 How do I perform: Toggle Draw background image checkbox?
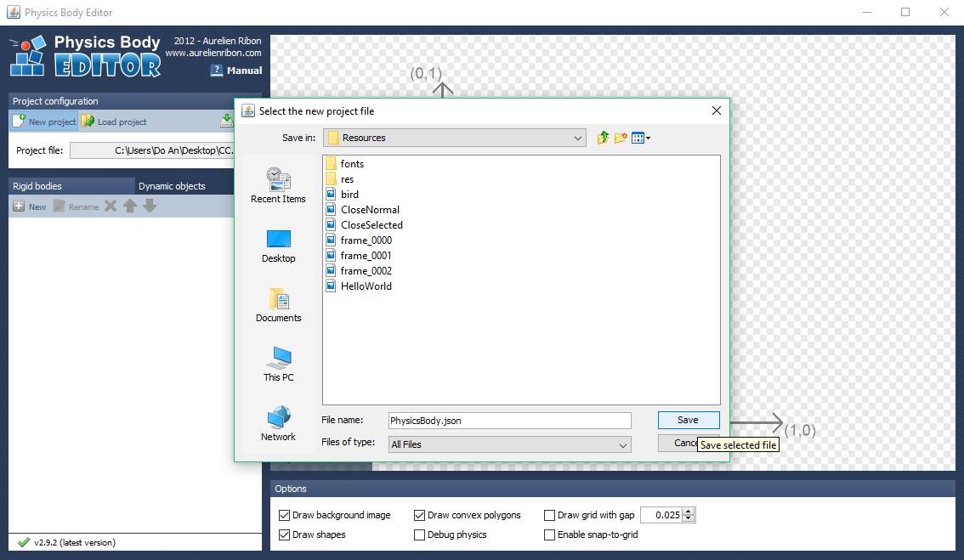tap(284, 515)
